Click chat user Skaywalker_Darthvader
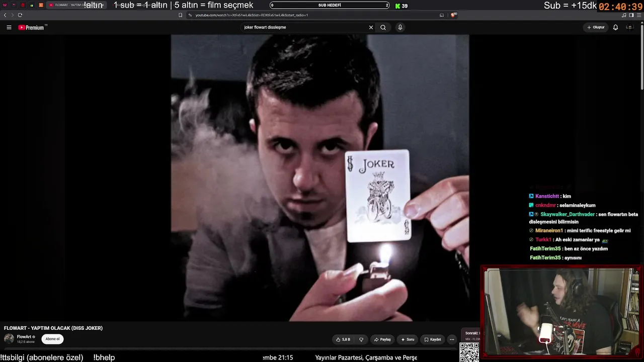The width and height of the screenshot is (644, 362). coord(568,214)
